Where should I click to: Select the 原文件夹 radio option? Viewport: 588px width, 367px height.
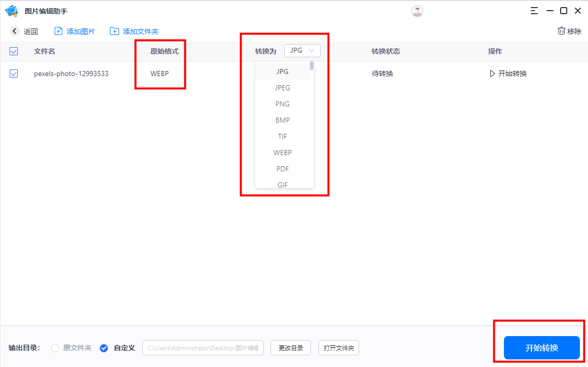[x=55, y=348]
